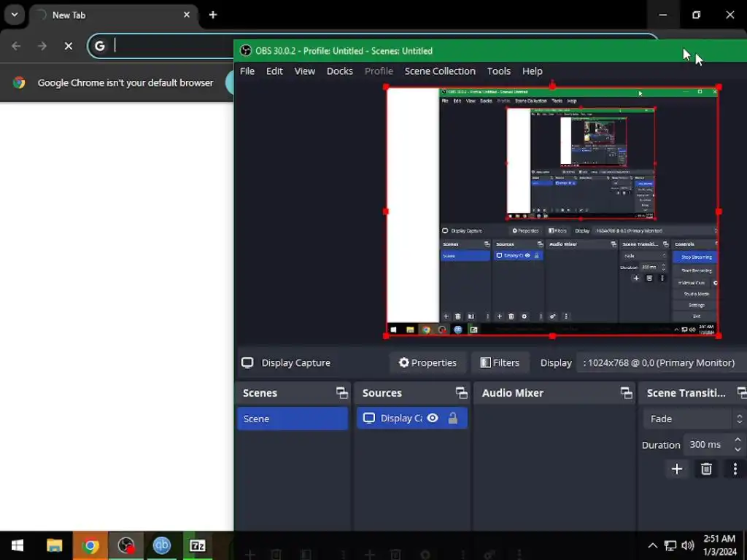747x560 pixels.
Task: Open the File menu in OBS
Action: 247,71
